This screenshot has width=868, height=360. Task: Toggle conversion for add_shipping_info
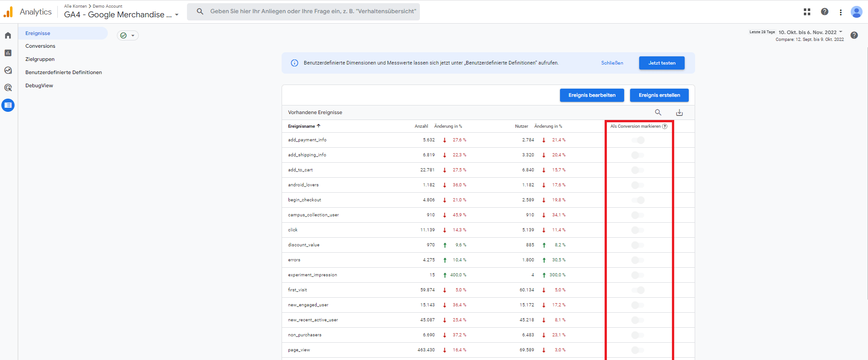pos(638,155)
